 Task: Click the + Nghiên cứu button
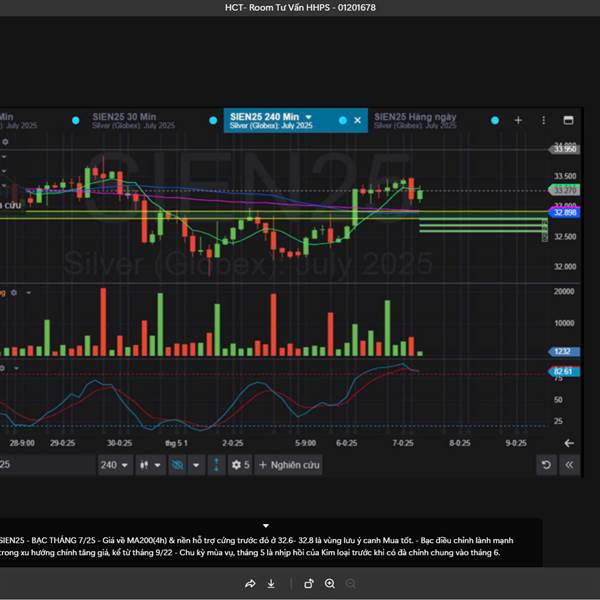(289, 465)
